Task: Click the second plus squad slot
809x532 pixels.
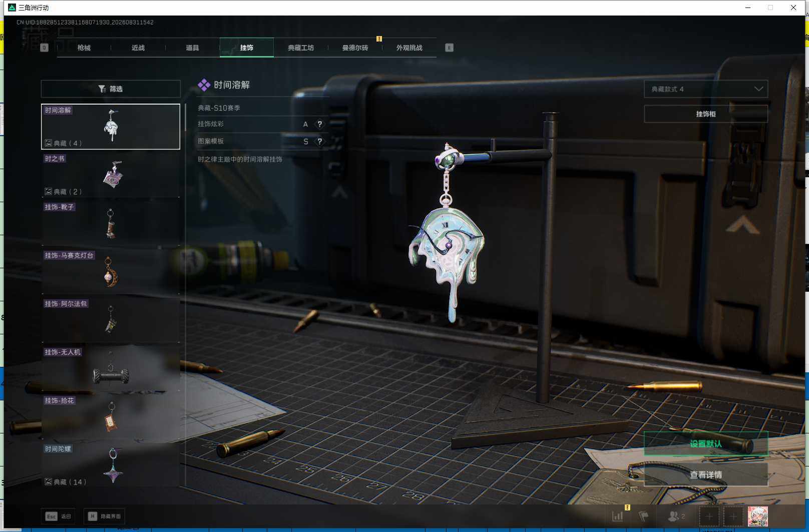Action: pos(733,516)
